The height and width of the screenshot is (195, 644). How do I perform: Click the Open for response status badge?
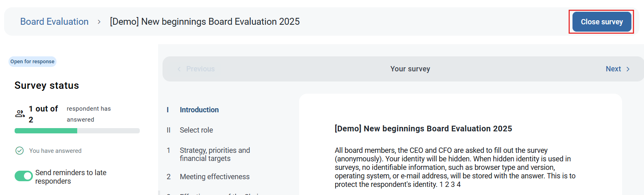(x=33, y=62)
